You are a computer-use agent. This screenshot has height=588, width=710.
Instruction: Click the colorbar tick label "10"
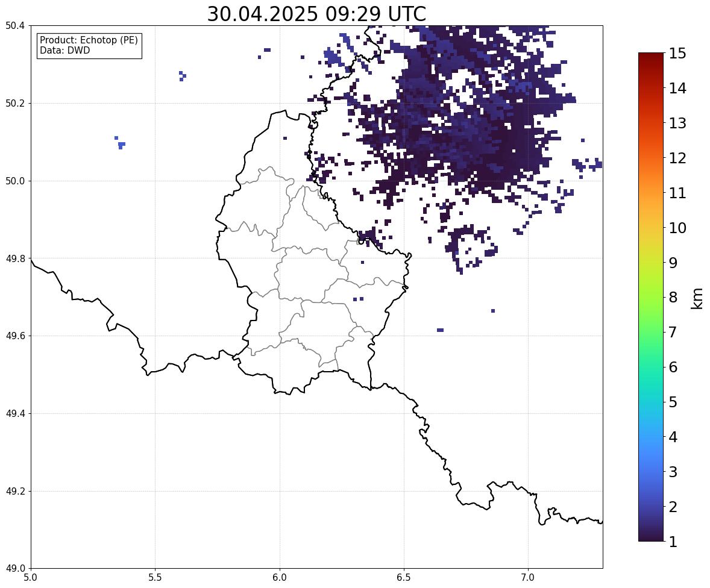tap(677, 228)
